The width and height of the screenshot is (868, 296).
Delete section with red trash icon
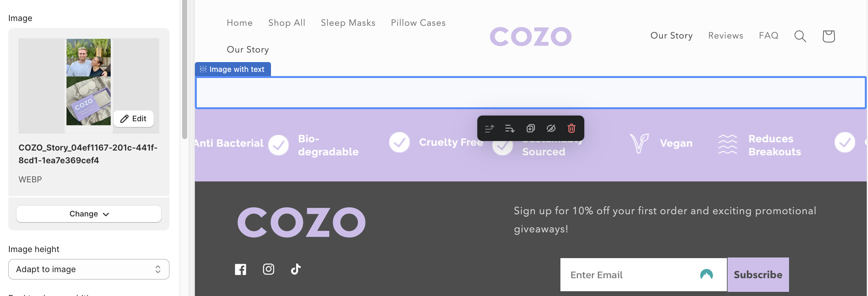(571, 128)
